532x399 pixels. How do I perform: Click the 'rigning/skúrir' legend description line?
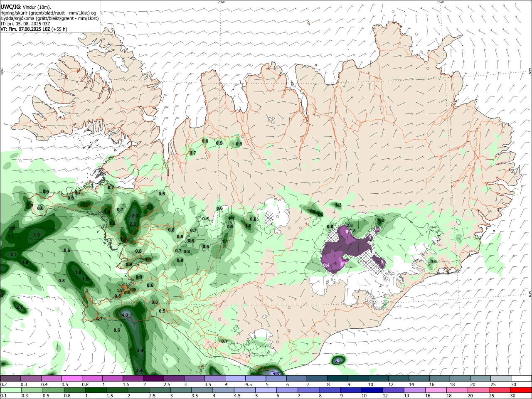pyautogui.click(x=48, y=13)
